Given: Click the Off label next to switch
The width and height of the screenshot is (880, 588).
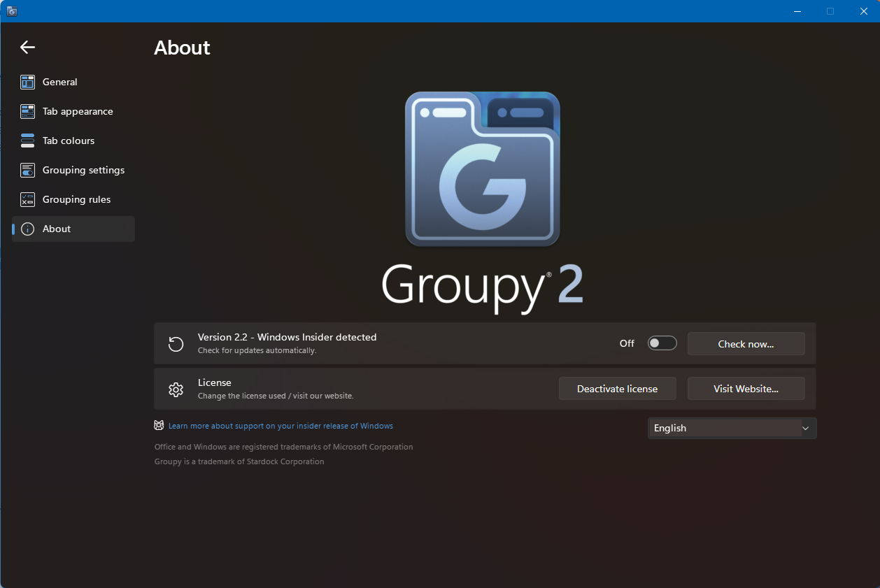Looking at the screenshot, I should coord(627,343).
